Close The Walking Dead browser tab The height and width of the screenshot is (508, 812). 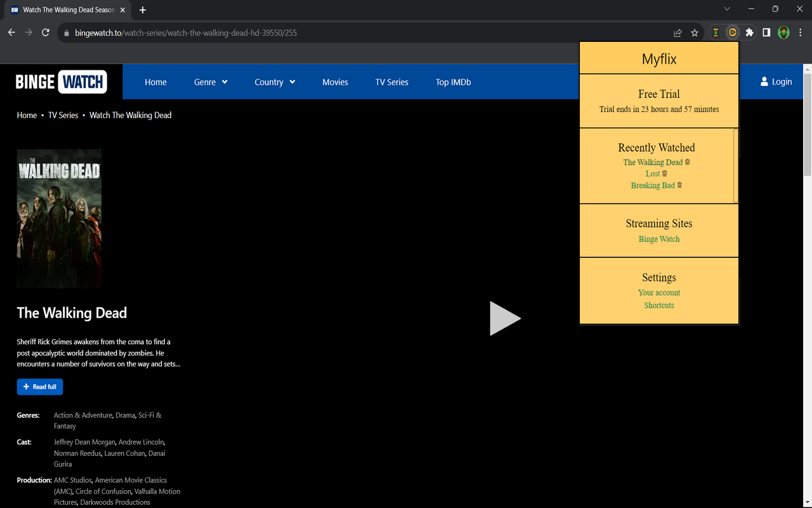(122, 10)
